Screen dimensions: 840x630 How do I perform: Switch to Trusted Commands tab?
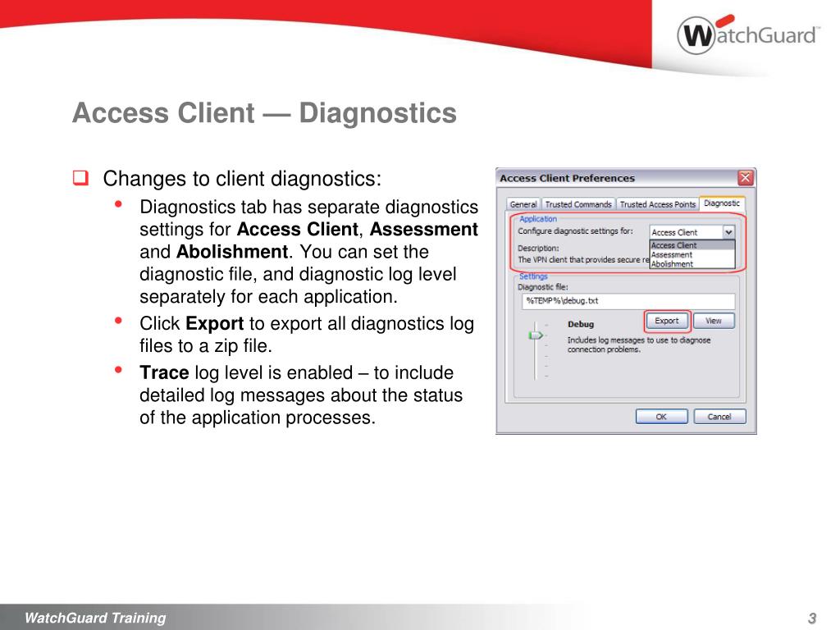[x=578, y=204]
